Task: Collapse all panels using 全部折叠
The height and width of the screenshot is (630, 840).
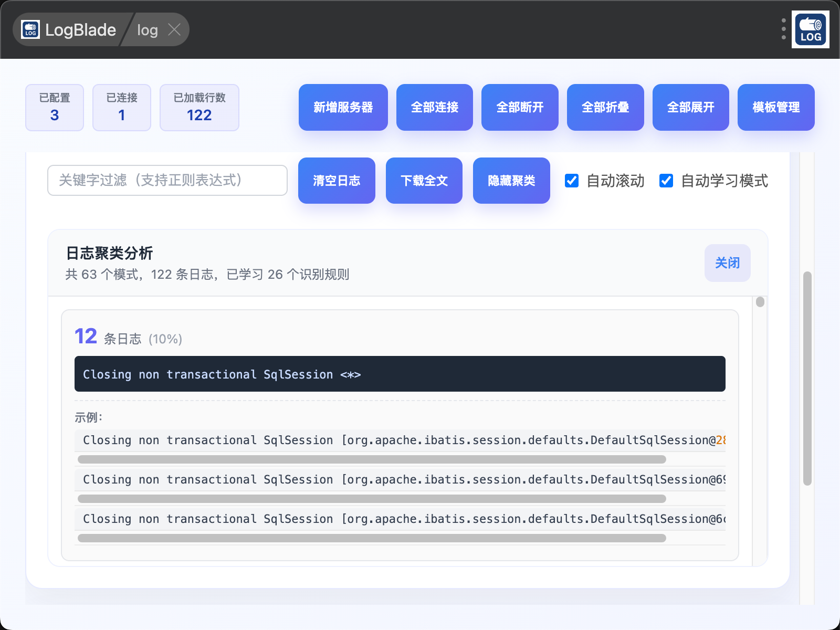Action: pyautogui.click(x=605, y=107)
